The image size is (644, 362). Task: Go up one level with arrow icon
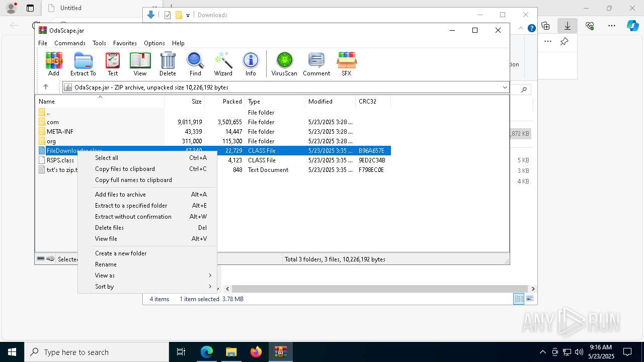46,87
